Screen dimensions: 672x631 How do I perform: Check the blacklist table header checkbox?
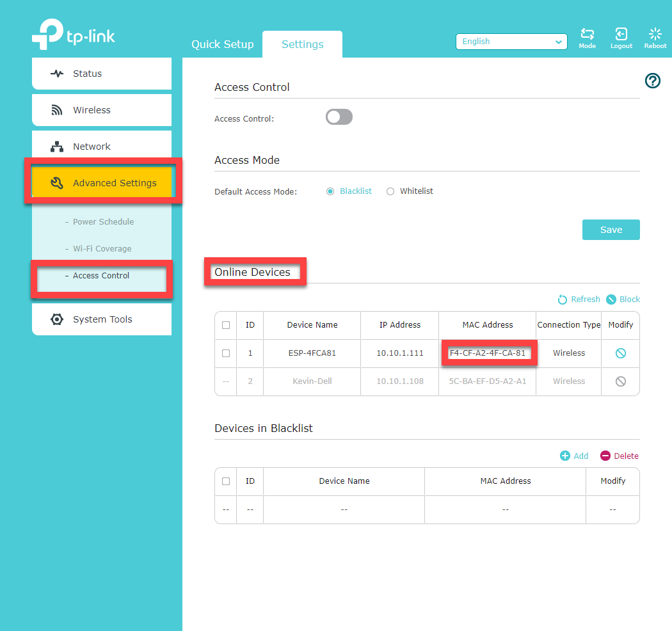[226, 481]
